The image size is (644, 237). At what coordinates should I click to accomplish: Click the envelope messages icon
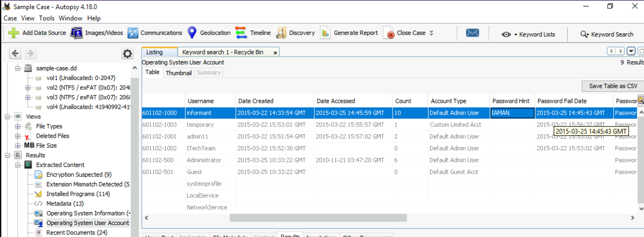[472, 33]
